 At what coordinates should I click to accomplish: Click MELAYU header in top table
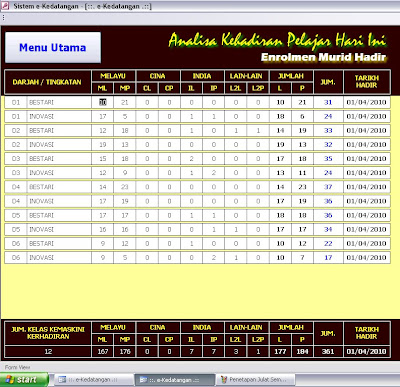pyautogui.click(x=113, y=76)
